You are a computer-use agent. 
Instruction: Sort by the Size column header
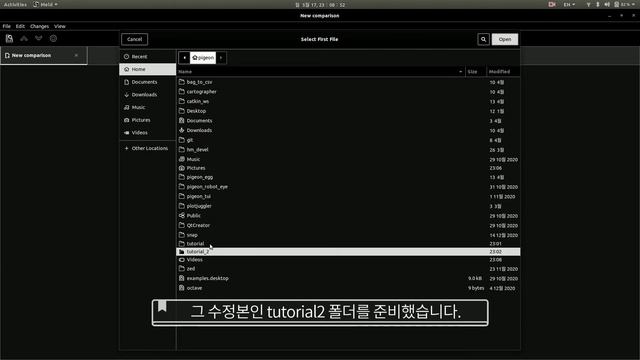click(x=476, y=71)
